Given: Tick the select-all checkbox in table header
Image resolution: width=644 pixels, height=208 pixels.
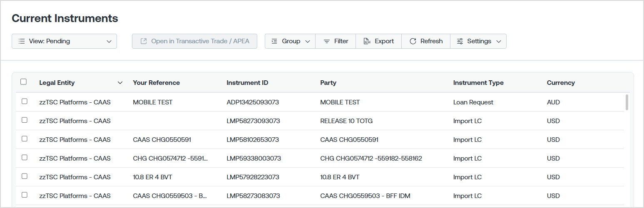Looking at the screenshot, I should pyautogui.click(x=24, y=82).
